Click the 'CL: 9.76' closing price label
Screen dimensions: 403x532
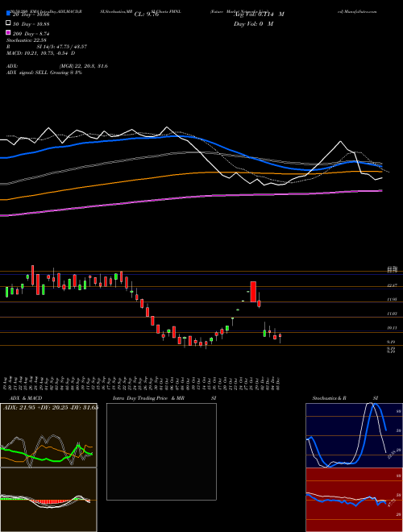click(146, 15)
